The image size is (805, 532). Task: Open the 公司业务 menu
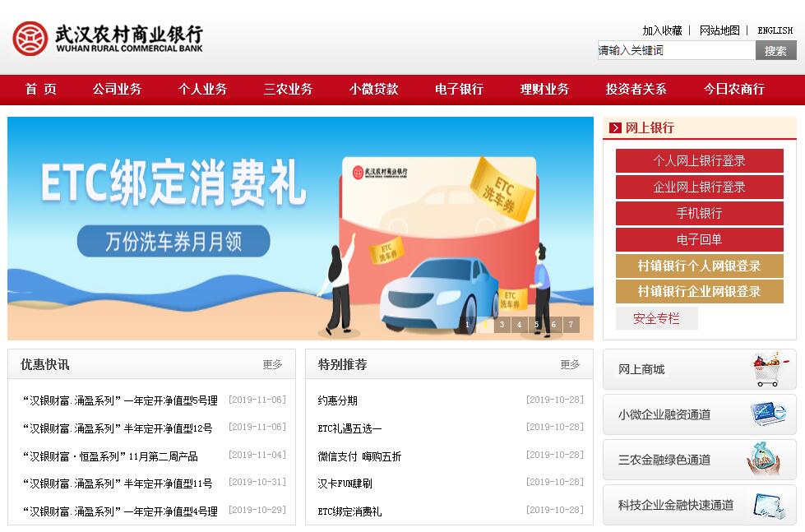(x=117, y=90)
